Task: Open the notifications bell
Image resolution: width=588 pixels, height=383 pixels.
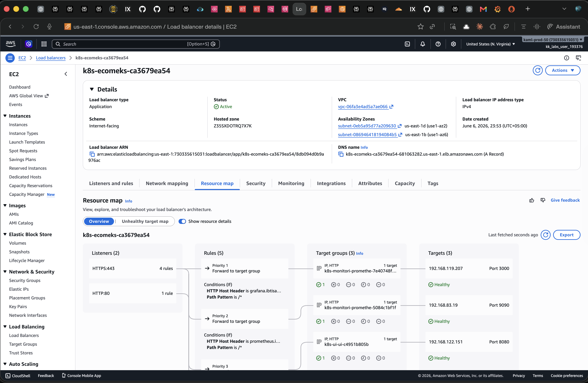Action: [x=423, y=44]
